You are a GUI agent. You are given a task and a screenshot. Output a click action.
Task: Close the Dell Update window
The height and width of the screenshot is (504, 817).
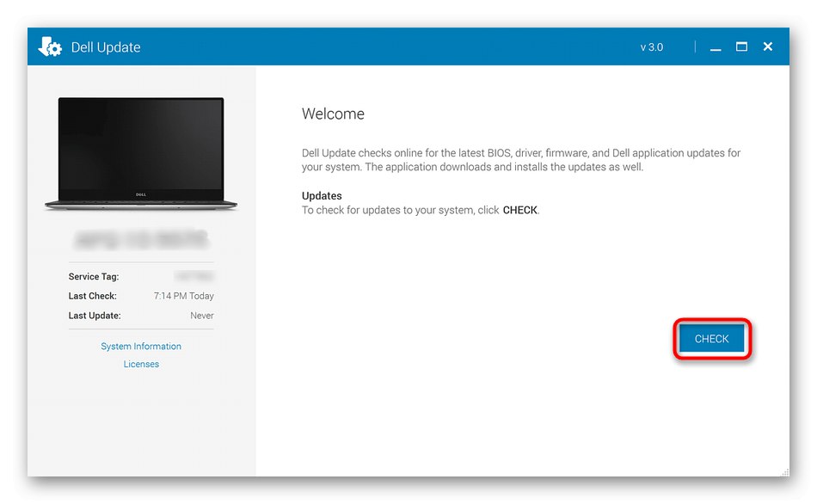(x=767, y=46)
